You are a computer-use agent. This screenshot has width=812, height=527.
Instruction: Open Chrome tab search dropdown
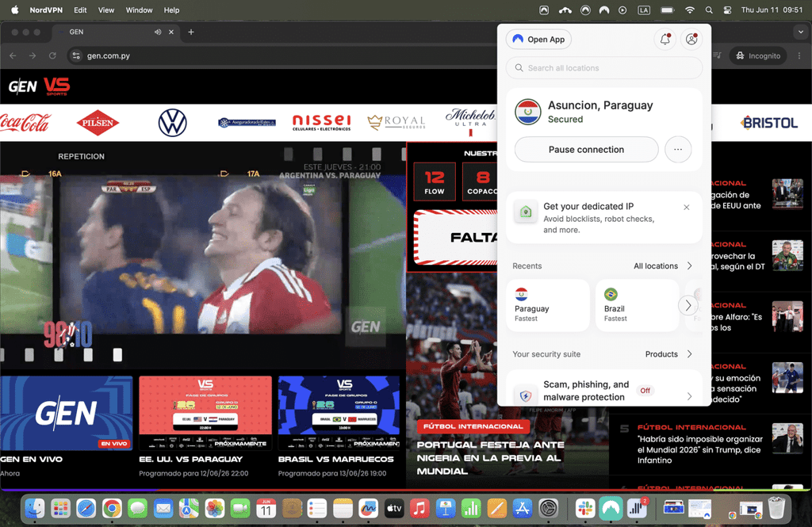pos(801,32)
